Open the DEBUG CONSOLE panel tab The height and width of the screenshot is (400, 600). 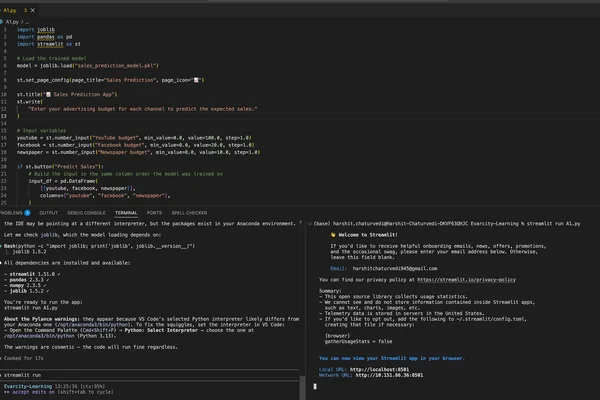86,213
